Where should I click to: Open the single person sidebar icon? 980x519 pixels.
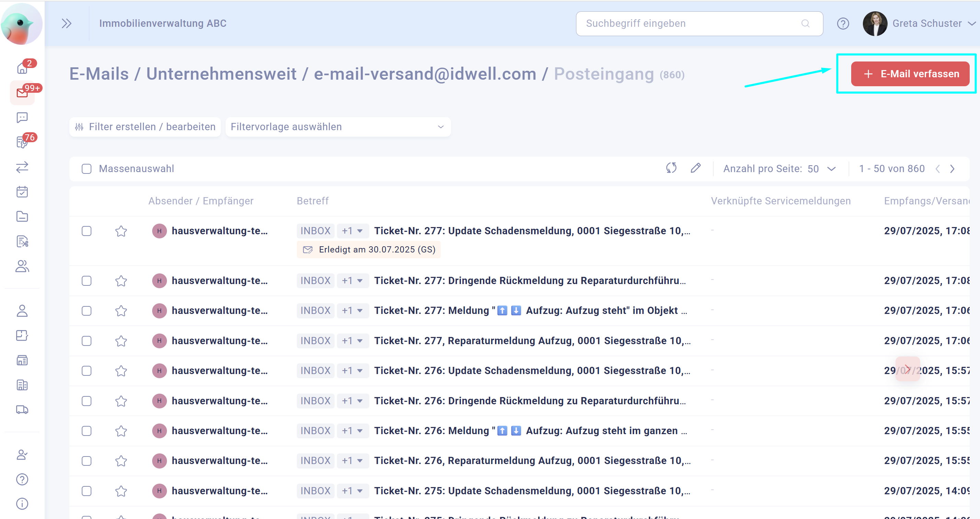[x=22, y=311]
